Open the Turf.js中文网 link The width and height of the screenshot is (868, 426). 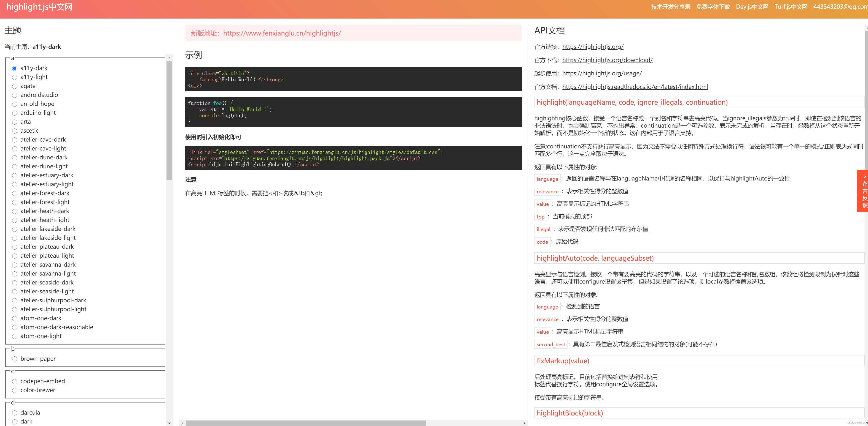point(790,6)
